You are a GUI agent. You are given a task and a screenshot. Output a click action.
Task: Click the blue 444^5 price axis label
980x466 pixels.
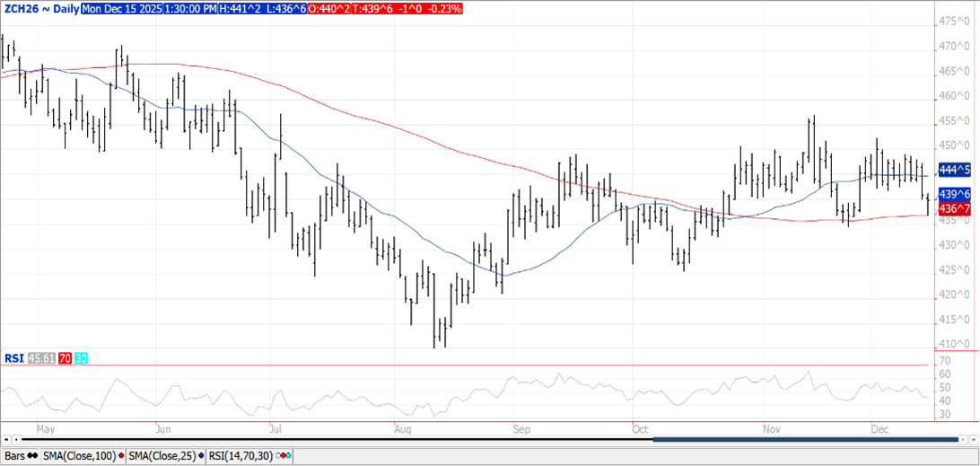[x=952, y=169]
